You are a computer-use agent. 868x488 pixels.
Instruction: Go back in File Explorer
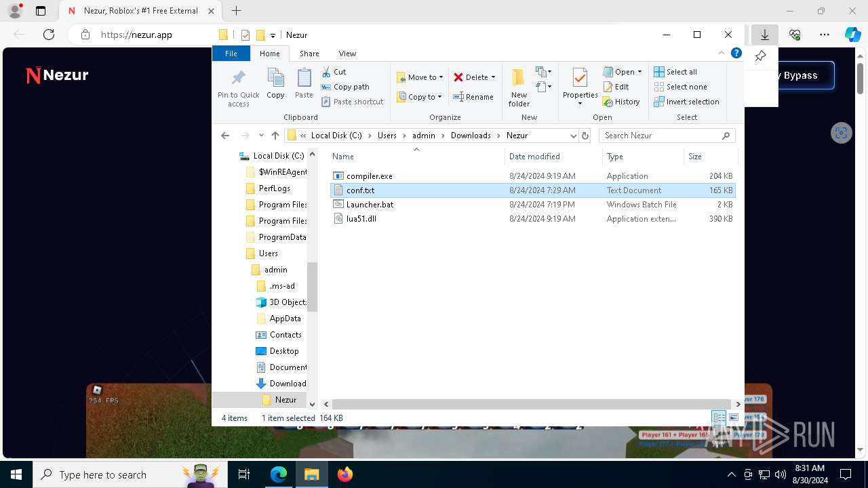click(225, 136)
